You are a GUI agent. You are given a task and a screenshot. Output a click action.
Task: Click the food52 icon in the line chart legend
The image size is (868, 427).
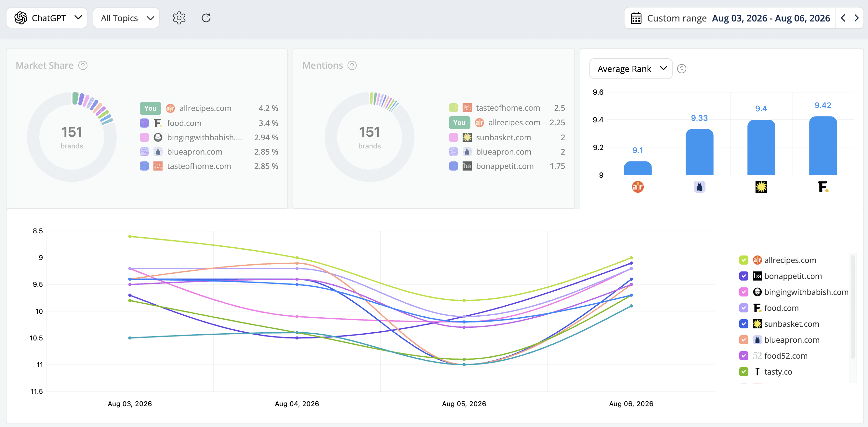pyautogui.click(x=757, y=356)
